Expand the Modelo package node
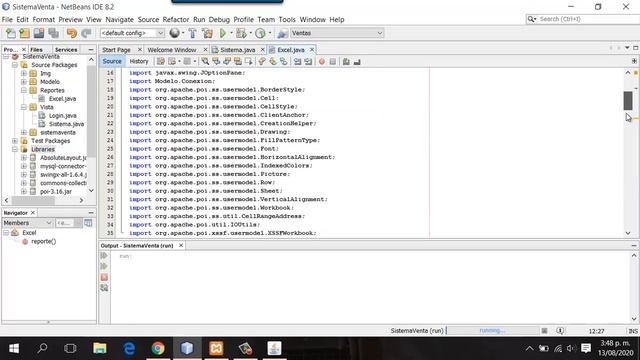Image resolution: width=640 pixels, height=360 pixels. click(x=24, y=82)
